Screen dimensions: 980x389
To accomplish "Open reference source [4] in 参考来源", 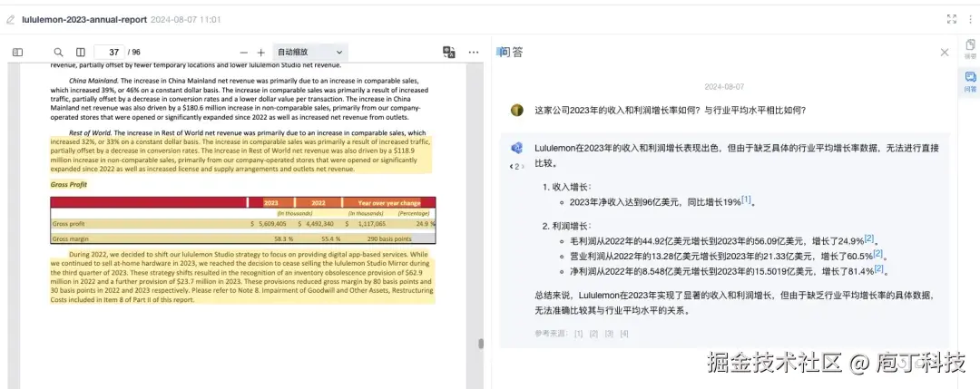I will pyautogui.click(x=623, y=334).
